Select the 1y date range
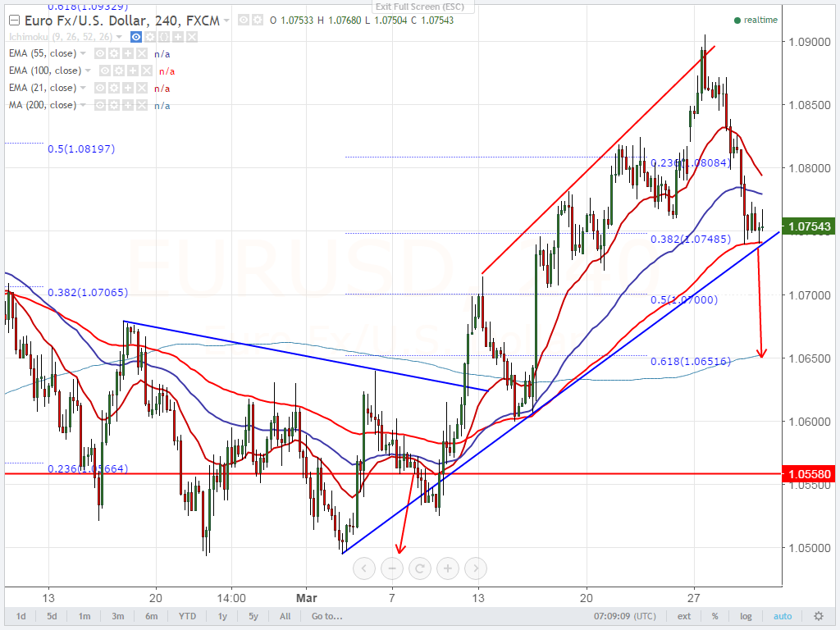The image size is (840, 630). [x=222, y=616]
